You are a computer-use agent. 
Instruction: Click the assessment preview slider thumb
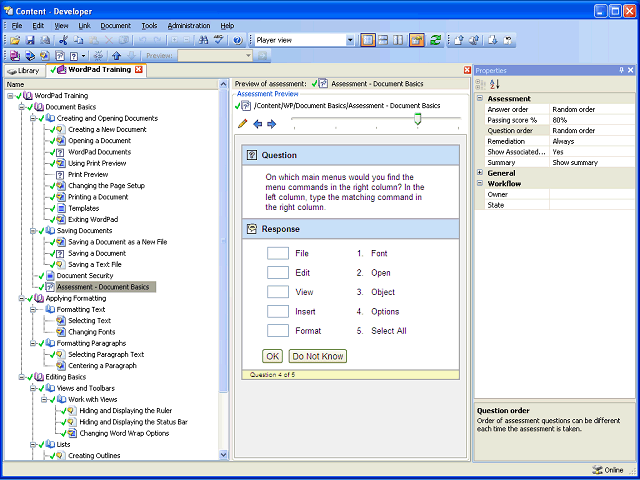[418, 119]
